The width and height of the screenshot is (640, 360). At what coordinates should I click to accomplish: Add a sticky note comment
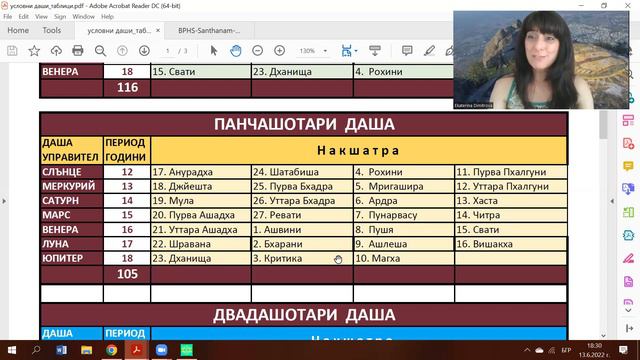pos(407,51)
